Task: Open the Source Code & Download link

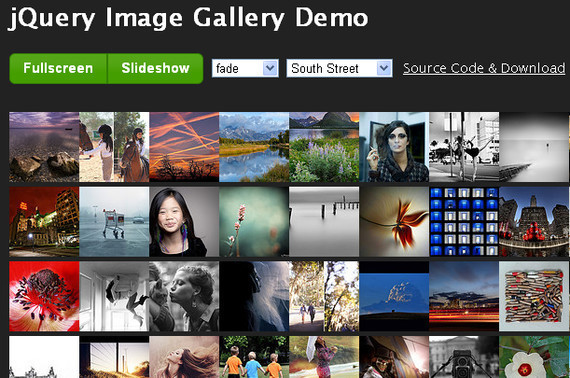Action: pos(484,68)
